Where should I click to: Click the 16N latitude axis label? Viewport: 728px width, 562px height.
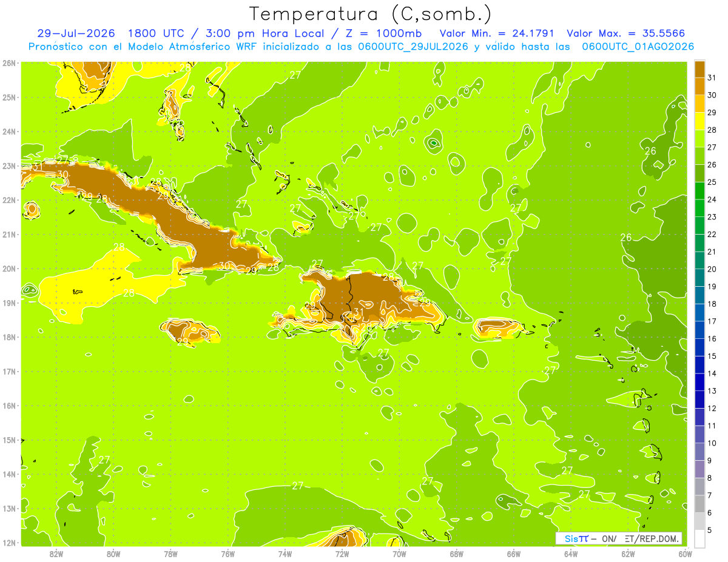[9, 406]
